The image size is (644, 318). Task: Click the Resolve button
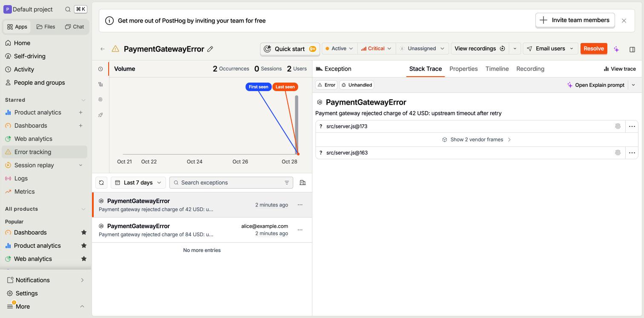point(594,49)
